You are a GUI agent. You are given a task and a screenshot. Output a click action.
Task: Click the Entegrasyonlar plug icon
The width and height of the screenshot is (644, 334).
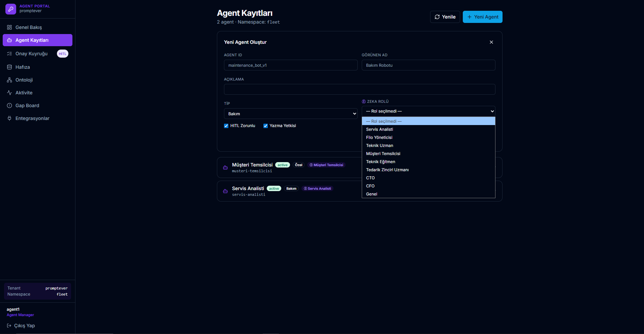point(9,118)
